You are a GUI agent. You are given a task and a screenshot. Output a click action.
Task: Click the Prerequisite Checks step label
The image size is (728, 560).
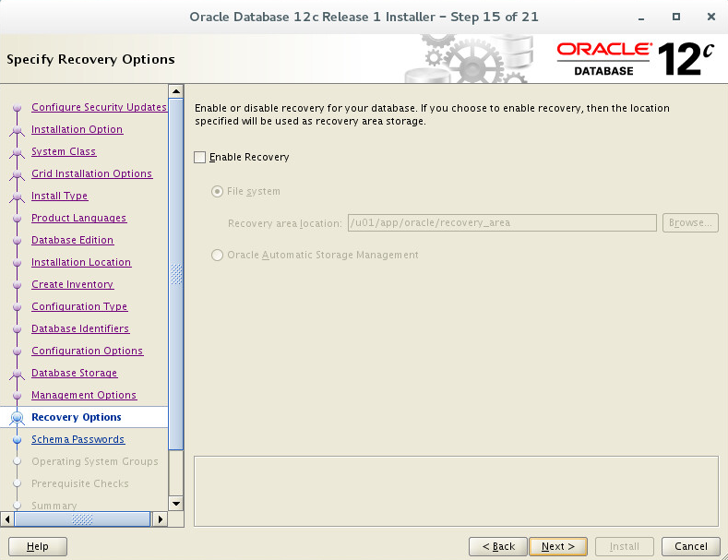[80, 483]
